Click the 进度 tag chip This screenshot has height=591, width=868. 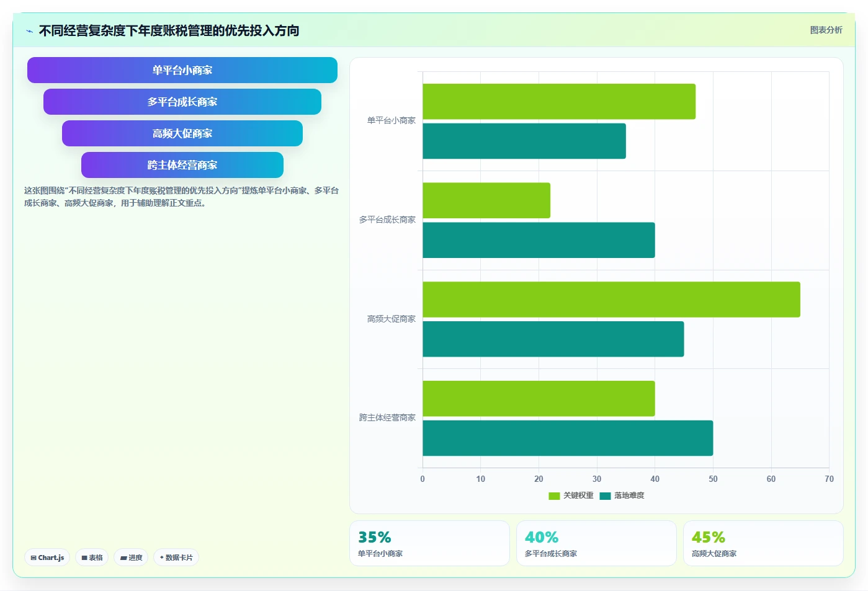coord(131,558)
